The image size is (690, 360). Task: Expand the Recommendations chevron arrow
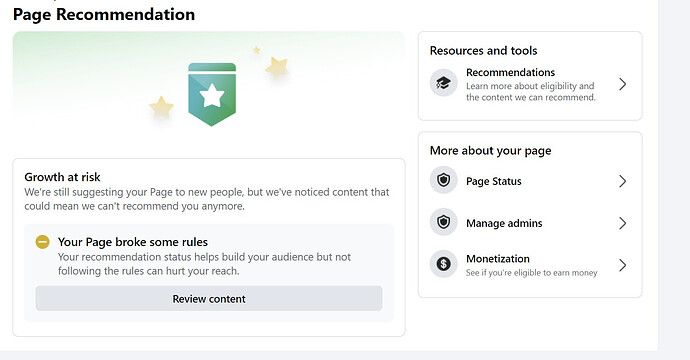pyautogui.click(x=622, y=84)
